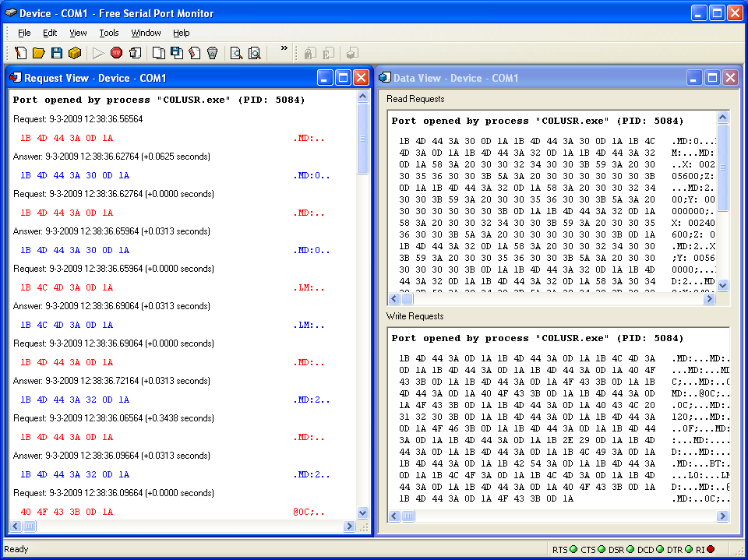Open the Window menu
Screen dimensions: 748x560
[146, 33]
